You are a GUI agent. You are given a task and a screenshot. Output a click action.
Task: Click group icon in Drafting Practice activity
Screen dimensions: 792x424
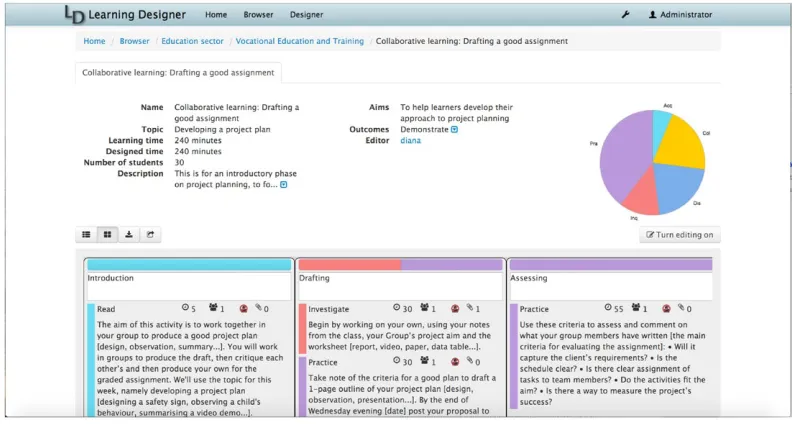click(424, 361)
